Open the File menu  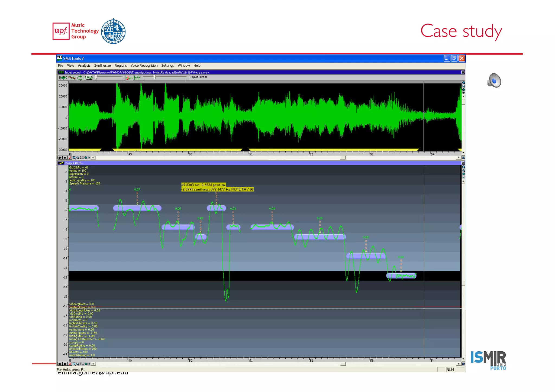coord(60,66)
